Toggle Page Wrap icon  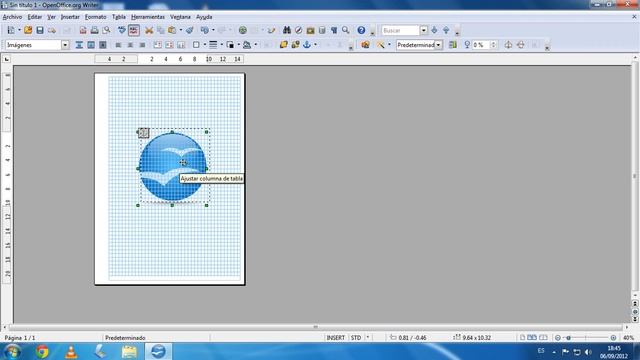tap(91, 45)
